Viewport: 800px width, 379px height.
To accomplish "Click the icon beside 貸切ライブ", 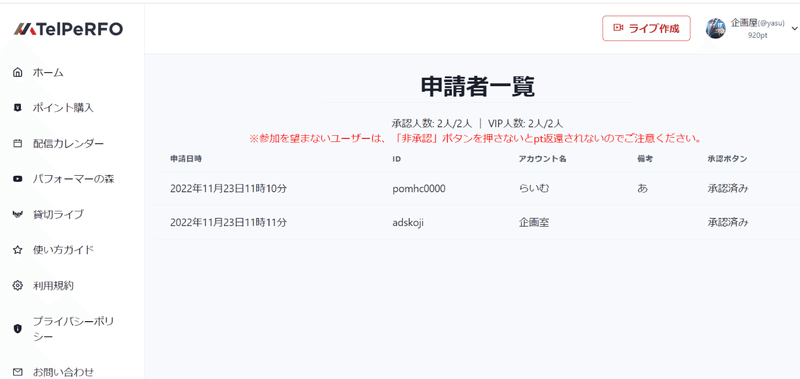I will pyautogui.click(x=18, y=214).
